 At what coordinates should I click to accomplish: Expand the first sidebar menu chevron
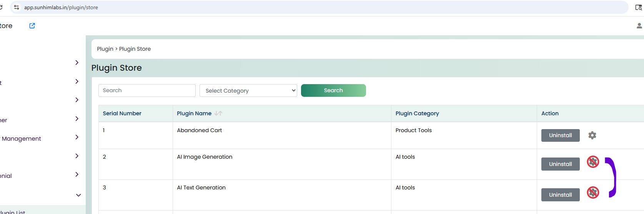(x=77, y=63)
